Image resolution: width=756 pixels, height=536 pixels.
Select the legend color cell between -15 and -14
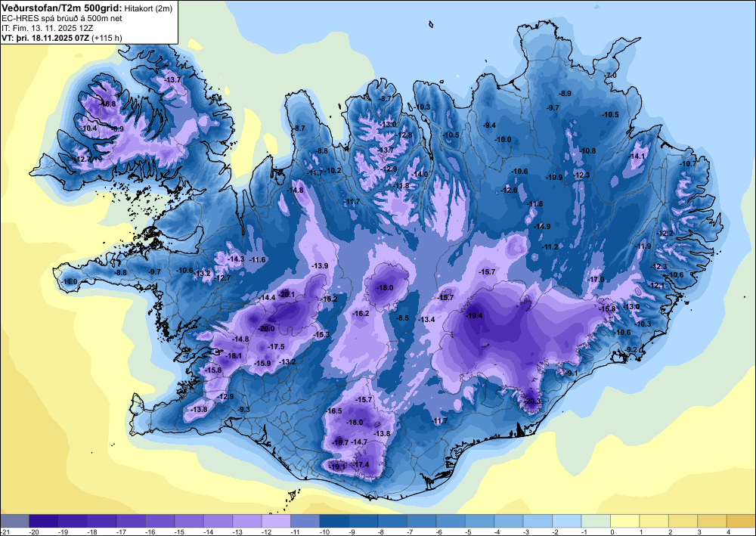tap(189, 521)
